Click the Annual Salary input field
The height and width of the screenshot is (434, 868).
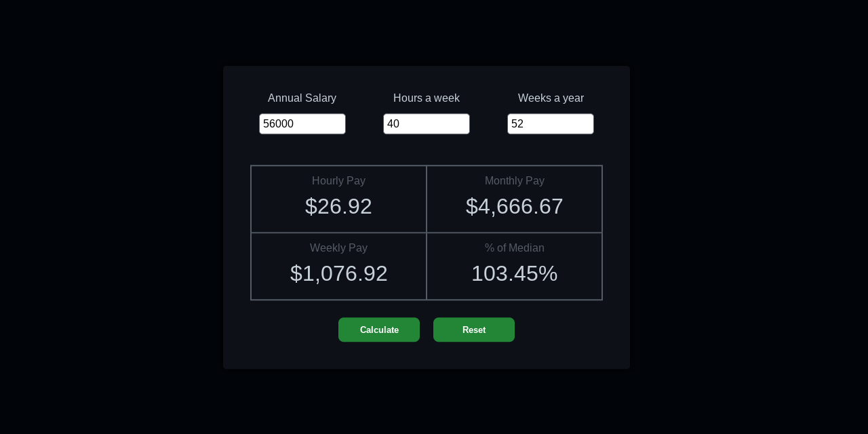pos(302,124)
